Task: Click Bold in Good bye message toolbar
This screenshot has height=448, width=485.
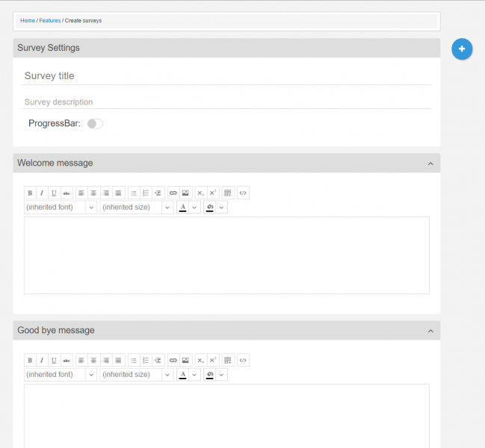Action: (x=30, y=360)
